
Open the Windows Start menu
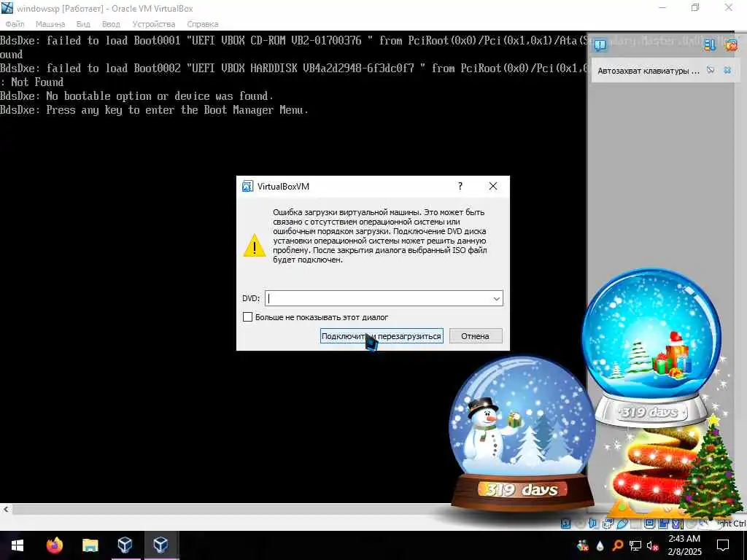[18, 545]
